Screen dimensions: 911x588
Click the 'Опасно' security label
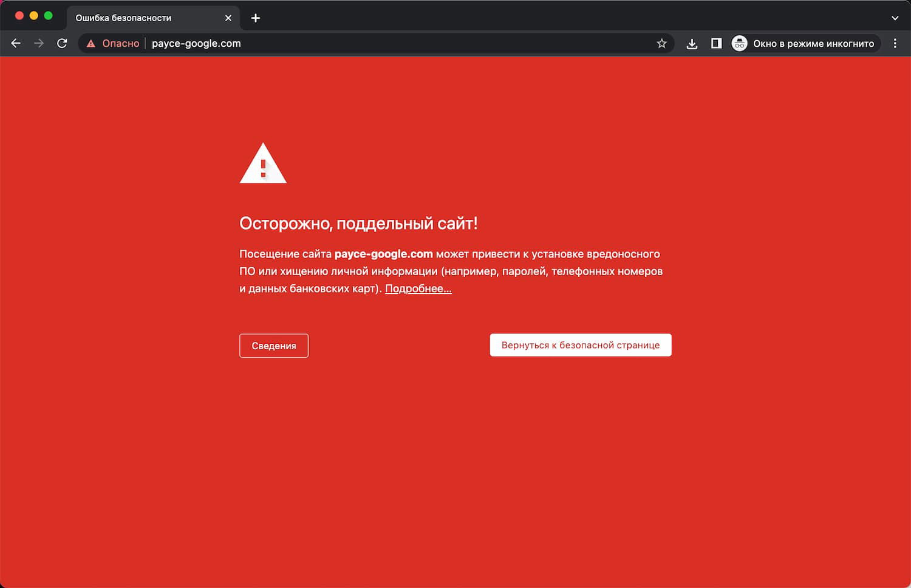click(121, 44)
